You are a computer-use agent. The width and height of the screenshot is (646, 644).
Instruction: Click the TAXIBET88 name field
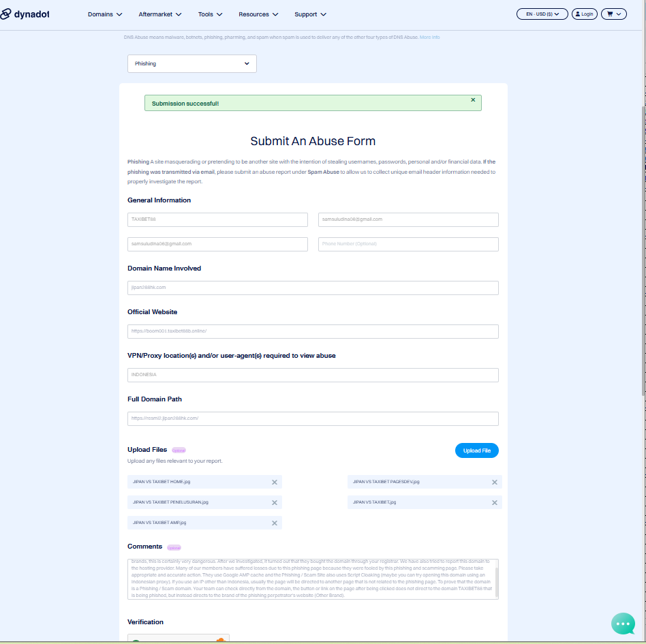[217, 219]
